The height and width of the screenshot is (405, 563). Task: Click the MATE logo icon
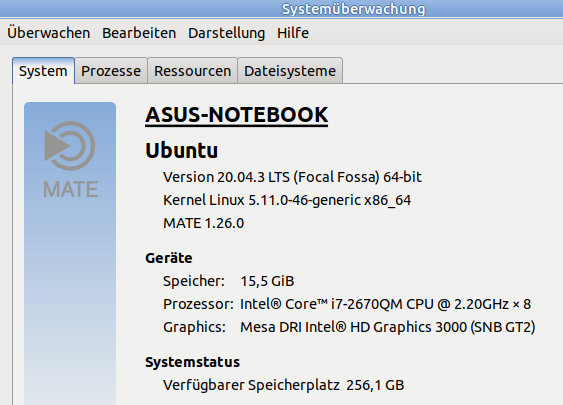pos(70,160)
